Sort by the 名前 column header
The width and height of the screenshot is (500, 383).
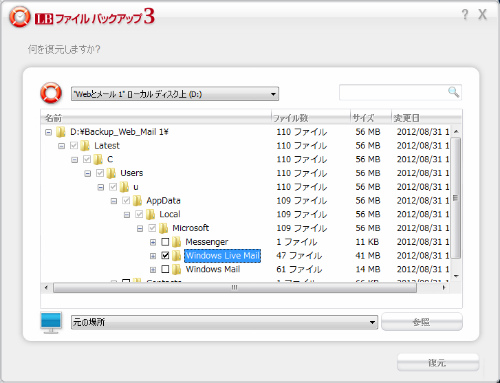click(x=156, y=118)
